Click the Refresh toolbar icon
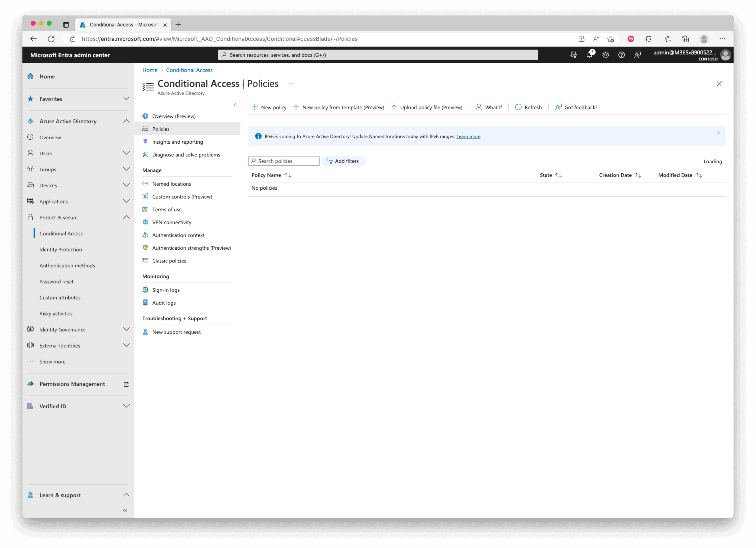The image size is (756, 548). [x=528, y=107]
